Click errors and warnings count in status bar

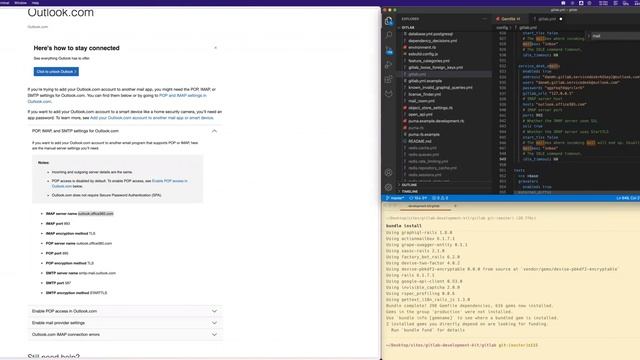(440, 198)
